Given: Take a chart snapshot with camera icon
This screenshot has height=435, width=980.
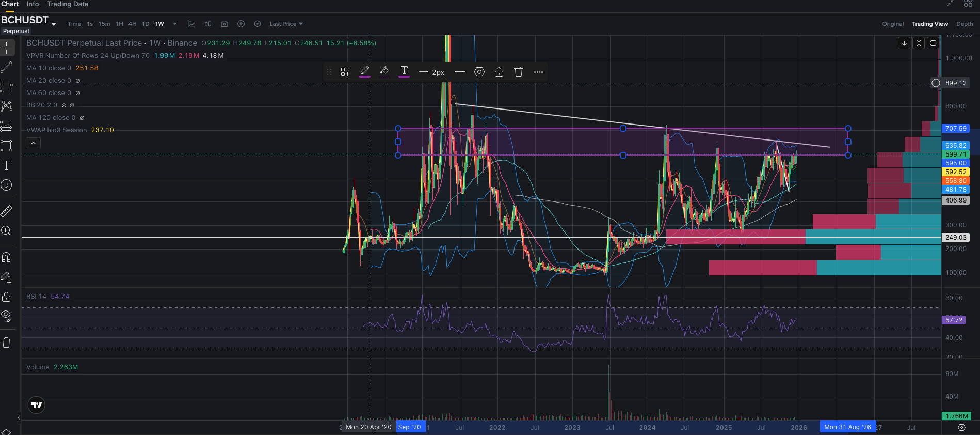Looking at the screenshot, I should click(224, 24).
